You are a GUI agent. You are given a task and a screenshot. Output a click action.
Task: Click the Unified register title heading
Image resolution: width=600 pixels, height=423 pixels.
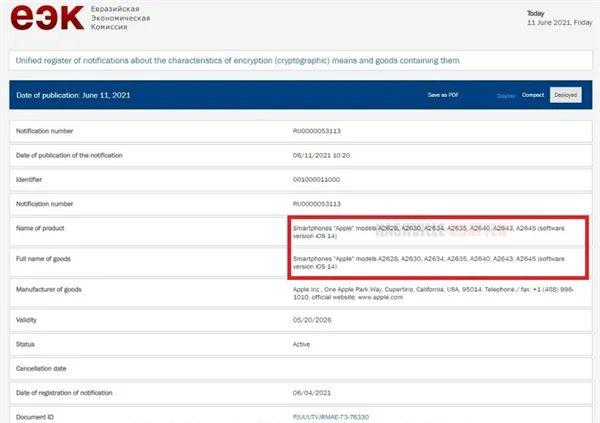237,60
